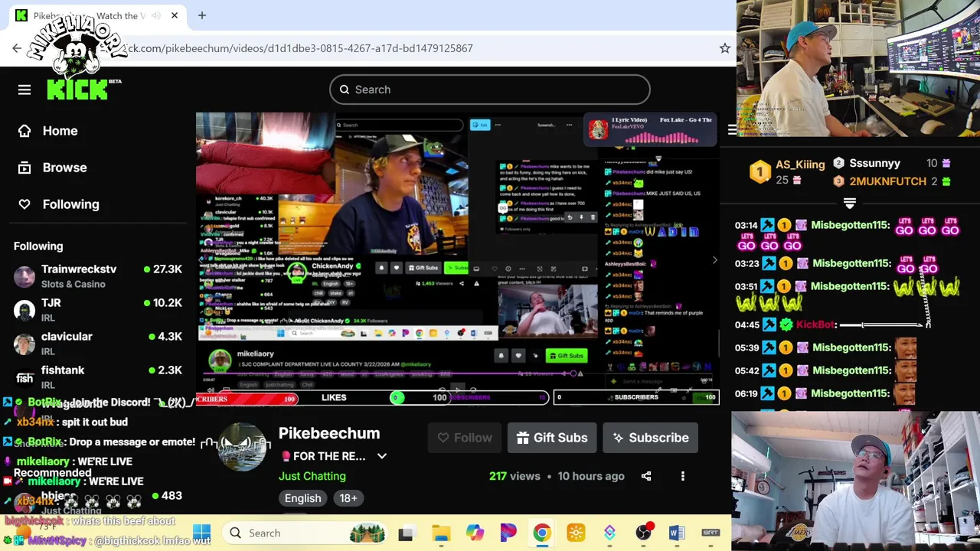Select 2MUKNFUTCH in gifter leaderboard
Viewport: 980px width, 551px height.
(887, 181)
